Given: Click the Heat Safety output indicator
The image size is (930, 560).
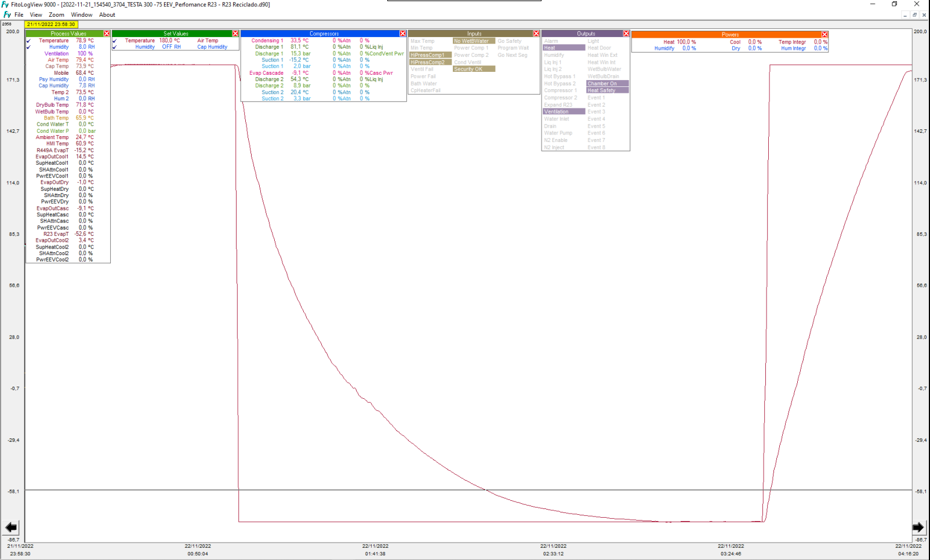Looking at the screenshot, I should [608, 90].
